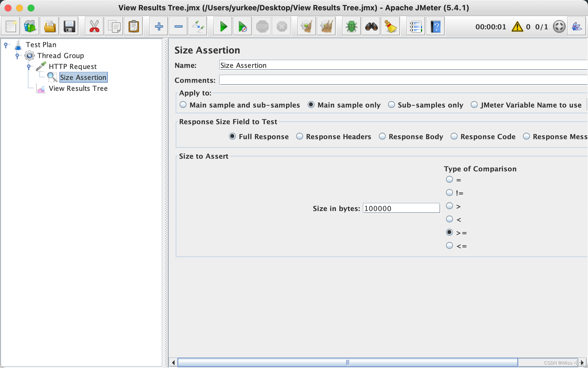Screen dimensions: 588x368
Task: Click the Size in bytes field
Action: 401,208
